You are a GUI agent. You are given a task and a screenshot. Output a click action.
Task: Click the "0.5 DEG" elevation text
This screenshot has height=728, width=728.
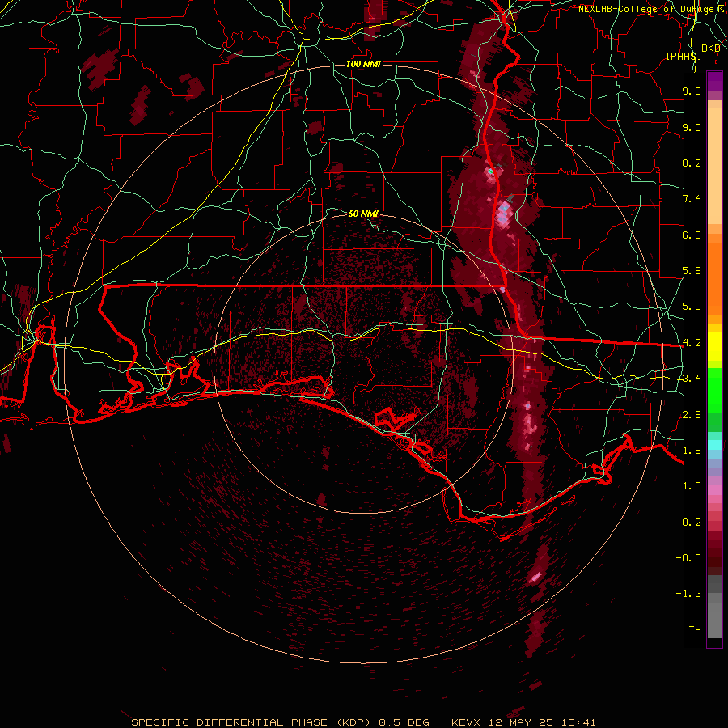click(403, 722)
